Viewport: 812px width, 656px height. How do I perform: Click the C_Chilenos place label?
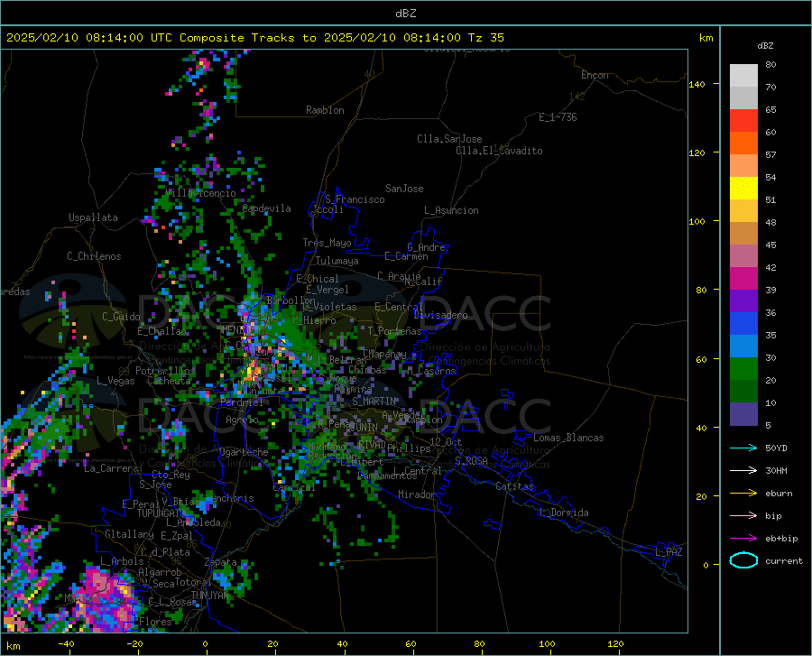[x=94, y=256]
